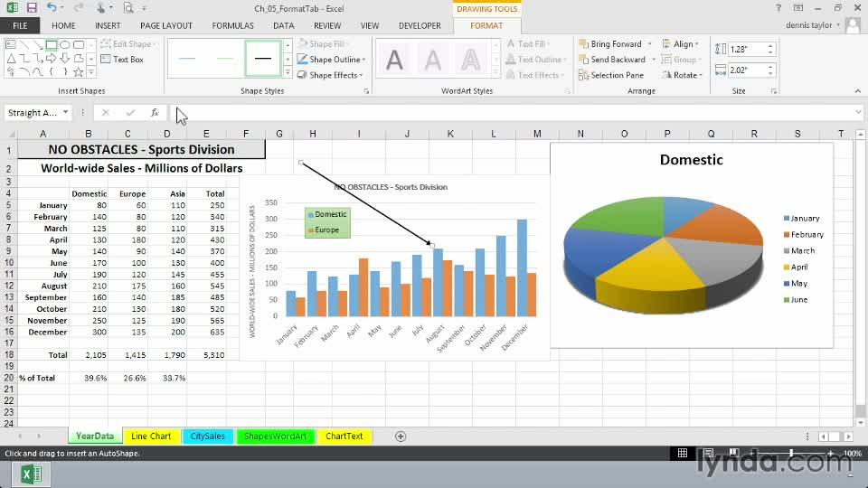868x488 pixels.
Task: Open Ribbon Display Options
Action: pyautogui.click(x=798, y=8)
